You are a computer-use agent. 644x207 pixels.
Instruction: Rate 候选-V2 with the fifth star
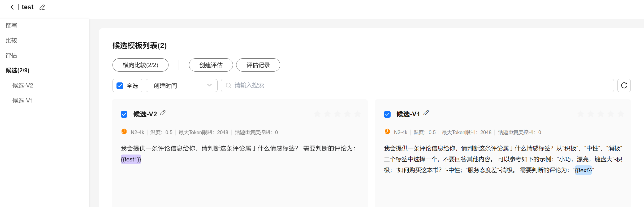click(x=357, y=114)
